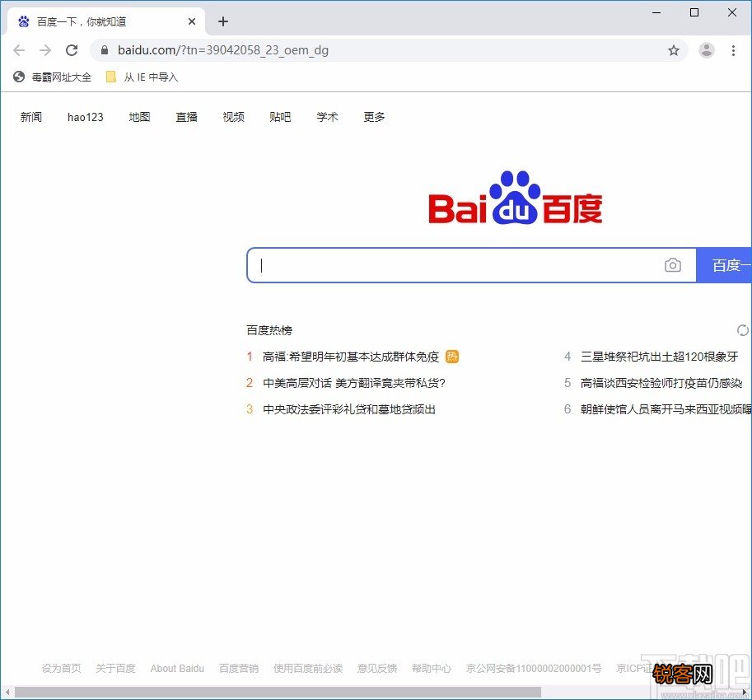Click the 意见反馈 footer link
This screenshot has width=752, height=700.
point(377,668)
